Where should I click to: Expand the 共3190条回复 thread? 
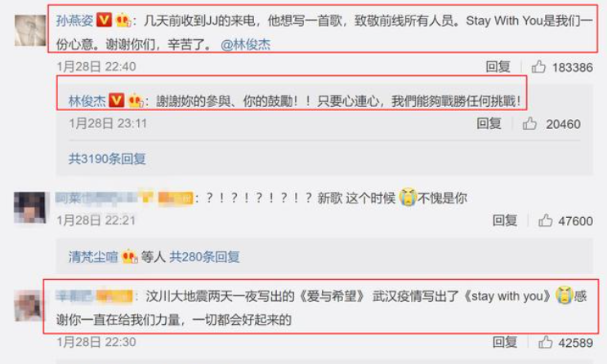pyautogui.click(x=107, y=158)
